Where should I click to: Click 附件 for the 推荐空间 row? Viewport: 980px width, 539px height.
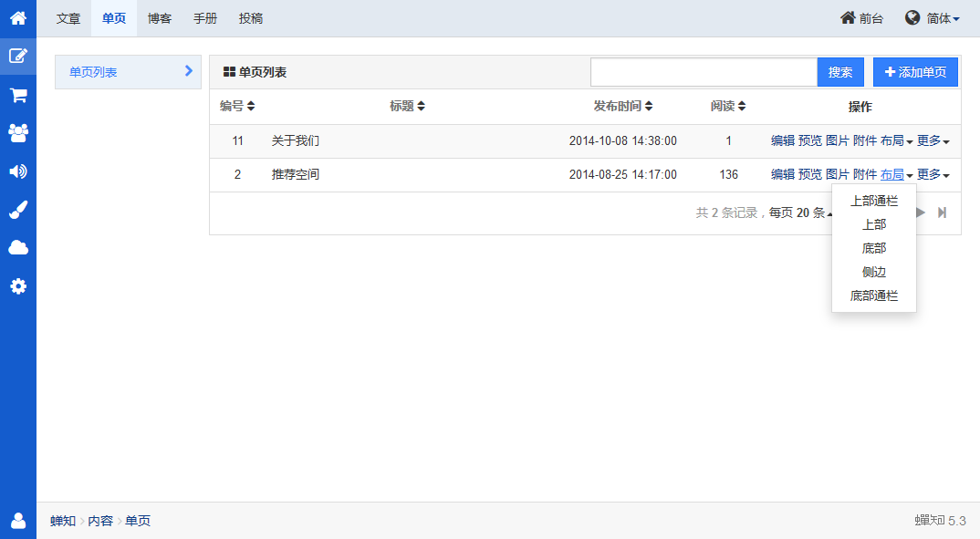pos(865,174)
